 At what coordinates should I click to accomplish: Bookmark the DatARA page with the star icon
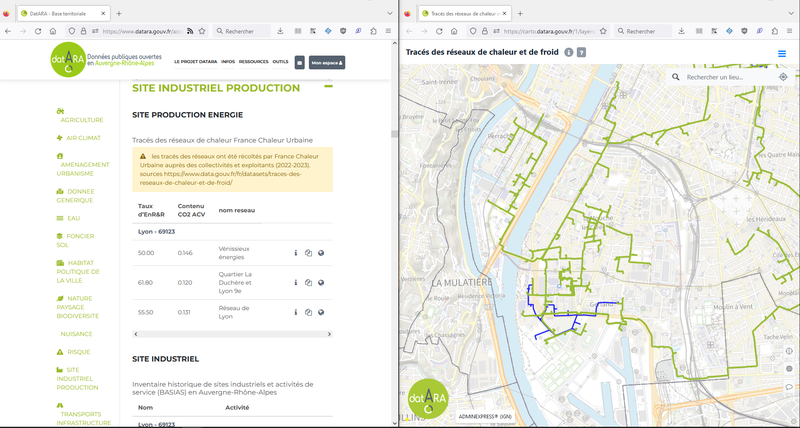pos(202,31)
